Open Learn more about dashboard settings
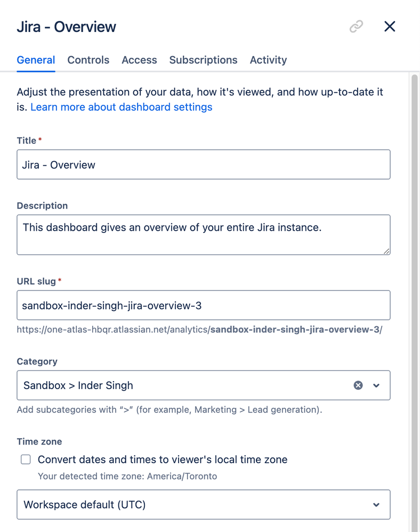Image resolution: width=420 pixels, height=532 pixels. tap(121, 107)
